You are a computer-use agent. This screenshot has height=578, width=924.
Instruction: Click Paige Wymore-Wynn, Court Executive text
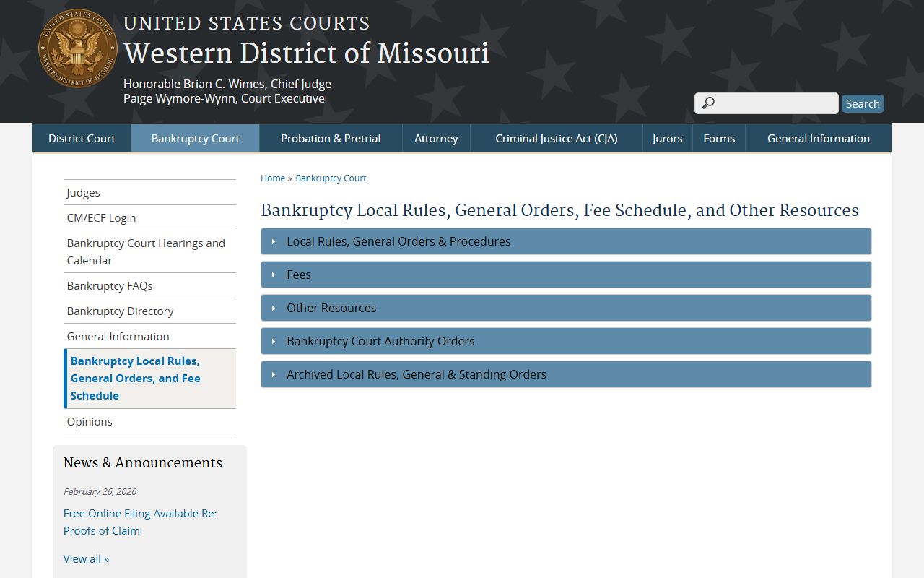click(x=224, y=98)
